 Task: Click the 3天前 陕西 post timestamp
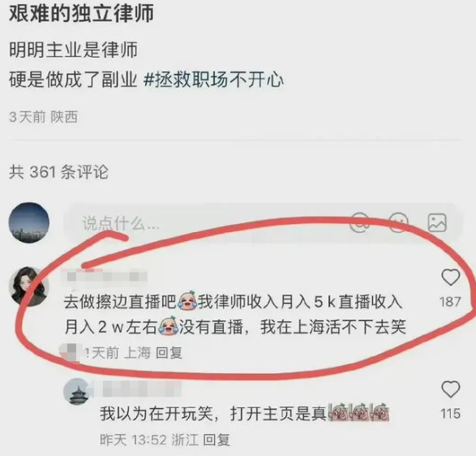[44, 117]
